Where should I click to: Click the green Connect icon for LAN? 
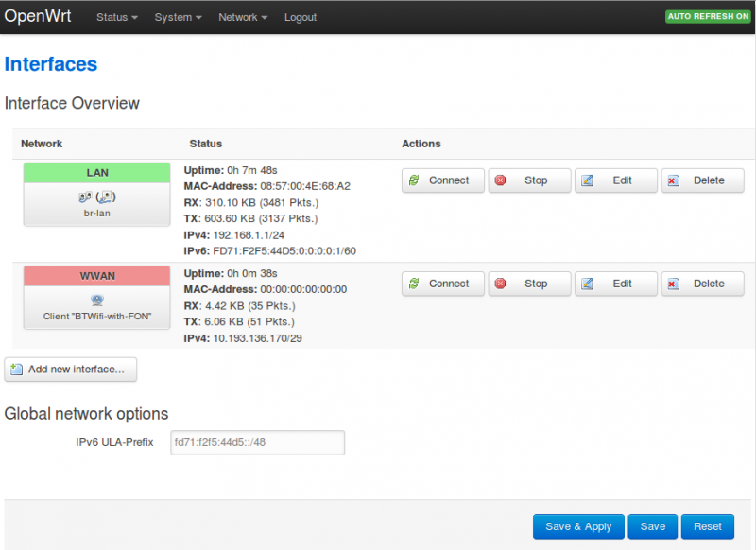click(415, 180)
